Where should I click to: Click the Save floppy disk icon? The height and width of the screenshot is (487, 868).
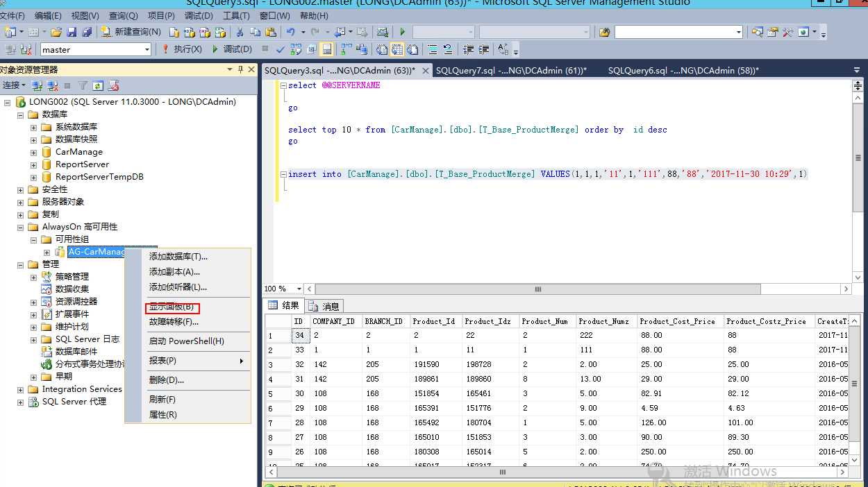click(72, 32)
